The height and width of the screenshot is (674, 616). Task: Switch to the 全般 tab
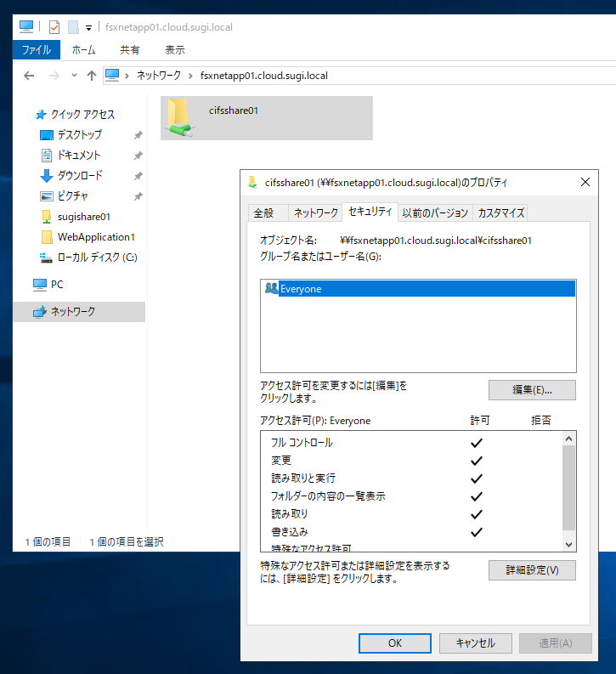[268, 212]
